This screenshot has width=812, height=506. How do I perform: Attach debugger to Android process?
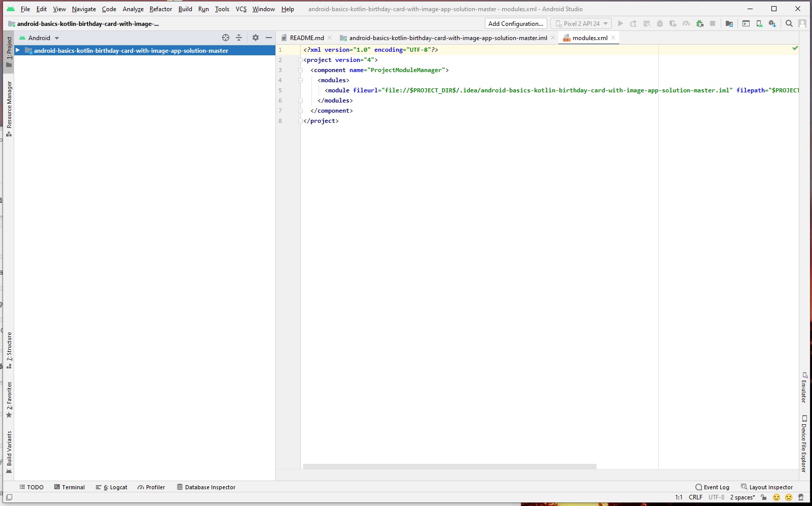click(x=700, y=24)
